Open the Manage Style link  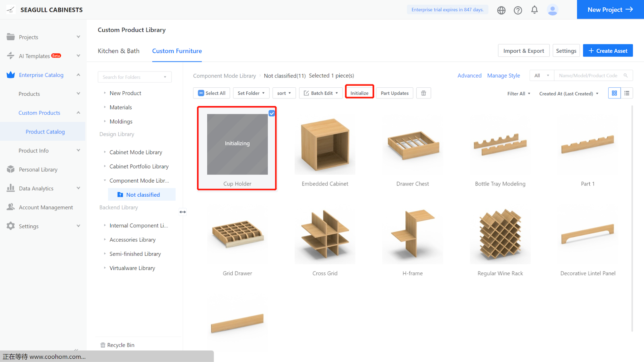tap(503, 76)
